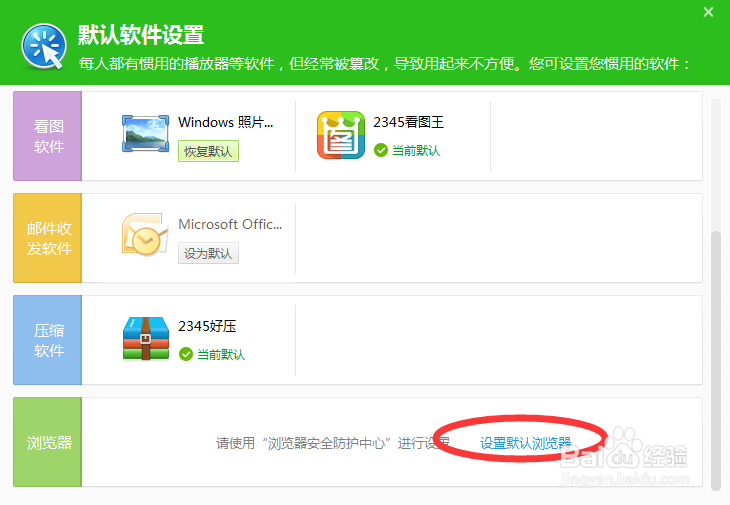Viewport: 730px width, 505px height.
Task: Click the 默认软件设置 header cursor icon
Action: click(x=44, y=47)
